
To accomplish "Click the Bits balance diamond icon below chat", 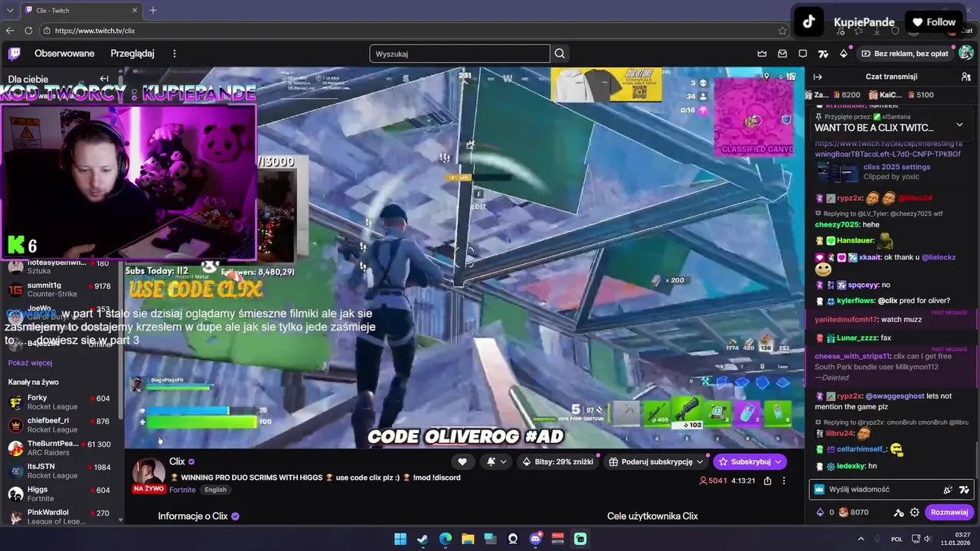I will [x=821, y=512].
